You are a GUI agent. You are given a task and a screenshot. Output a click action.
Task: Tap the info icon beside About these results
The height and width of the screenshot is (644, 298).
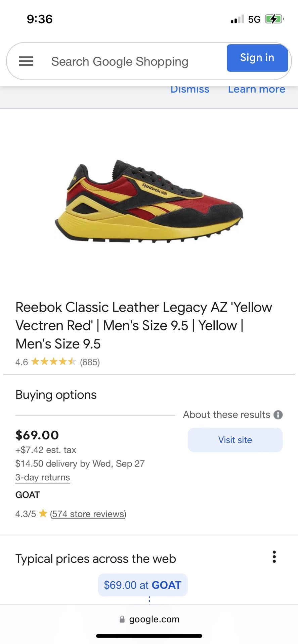coord(278,415)
